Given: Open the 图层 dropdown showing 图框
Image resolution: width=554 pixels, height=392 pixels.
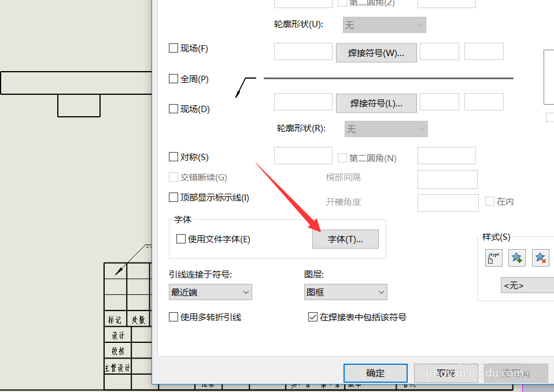Looking at the screenshot, I should pyautogui.click(x=346, y=292).
